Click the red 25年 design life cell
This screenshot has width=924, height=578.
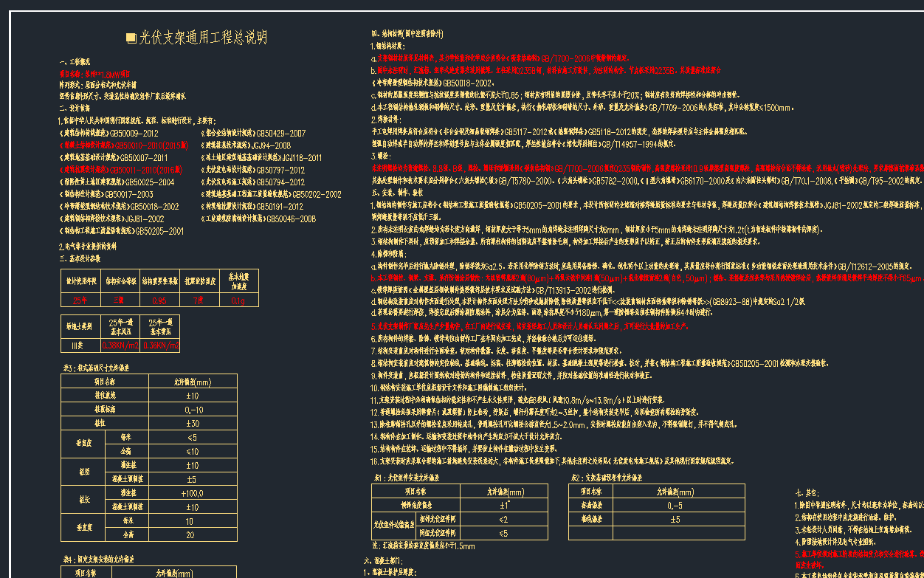[80, 300]
